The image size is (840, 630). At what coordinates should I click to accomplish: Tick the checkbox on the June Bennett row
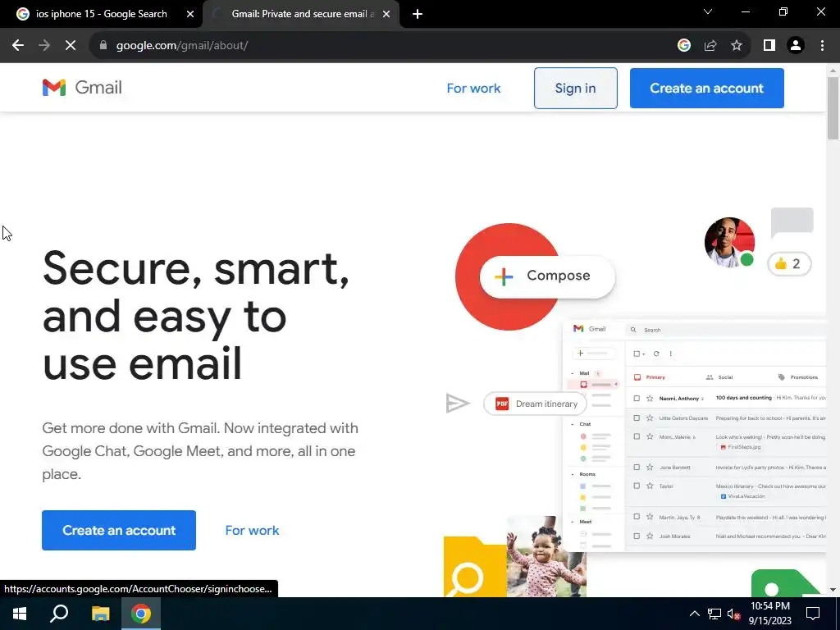click(x=637, y=467)
